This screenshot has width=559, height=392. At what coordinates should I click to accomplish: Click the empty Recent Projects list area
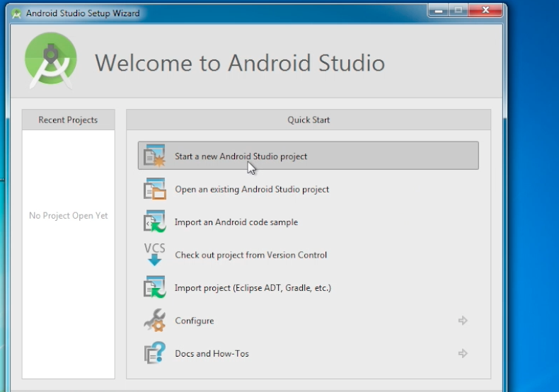click(68, 283)
